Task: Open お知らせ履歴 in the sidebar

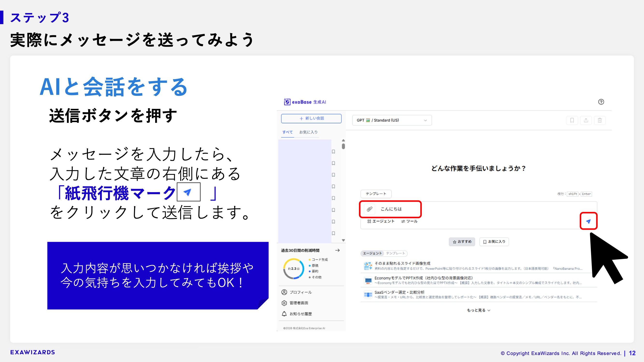Action: click(296, 314)
